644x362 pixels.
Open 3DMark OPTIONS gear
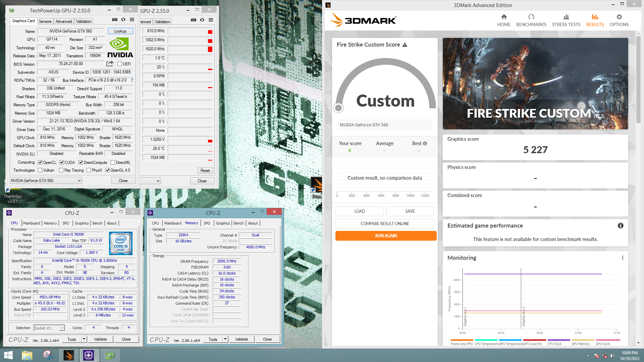pos(619,20)
